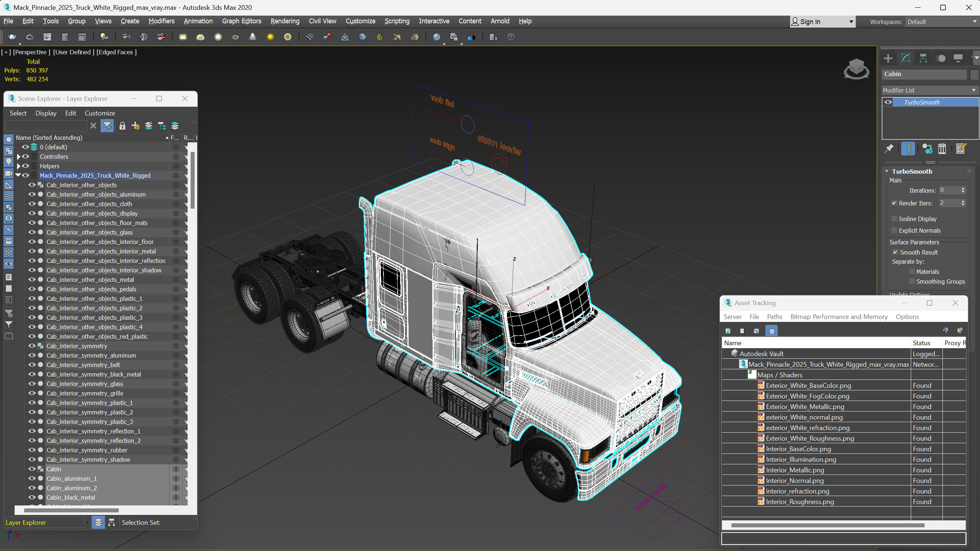Image resolution: width=980 pixels, height=551 pixels.
Task: Open the Create tab plus icon in command panel
Action: point(888,58)
